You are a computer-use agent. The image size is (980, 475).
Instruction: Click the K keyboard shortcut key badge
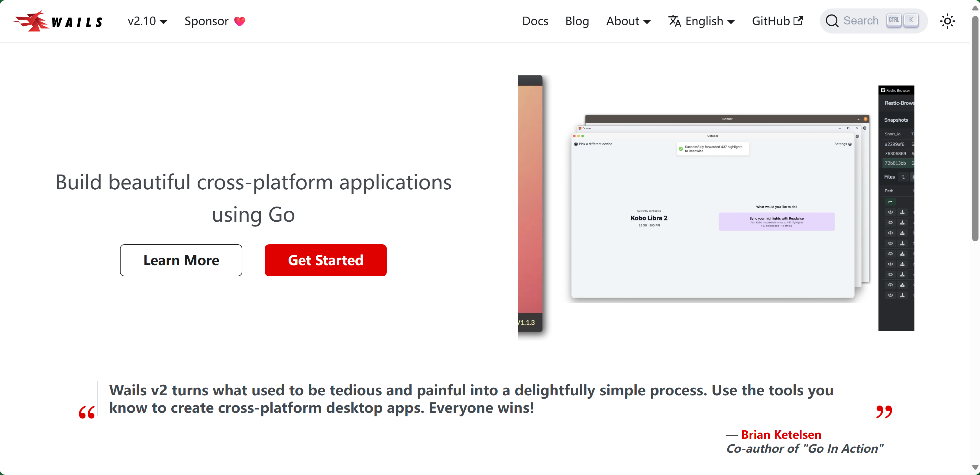pos(911,20)
